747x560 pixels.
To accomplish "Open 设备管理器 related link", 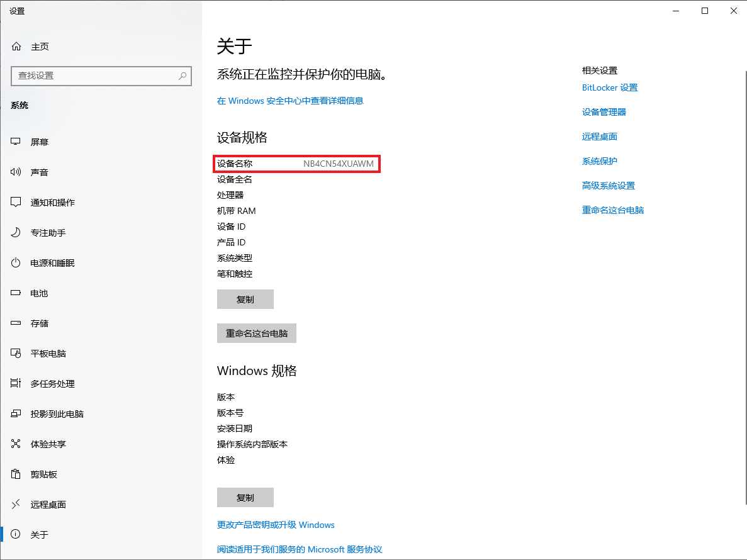I will [604, 112].
